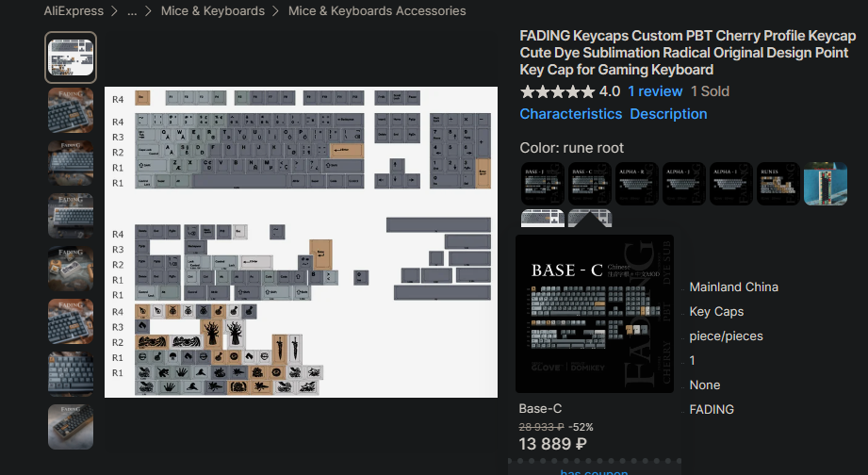Go to AliExpress home breadcrumb
The height and width of the screenshot is (475, 868).
[x=74, y=11]
